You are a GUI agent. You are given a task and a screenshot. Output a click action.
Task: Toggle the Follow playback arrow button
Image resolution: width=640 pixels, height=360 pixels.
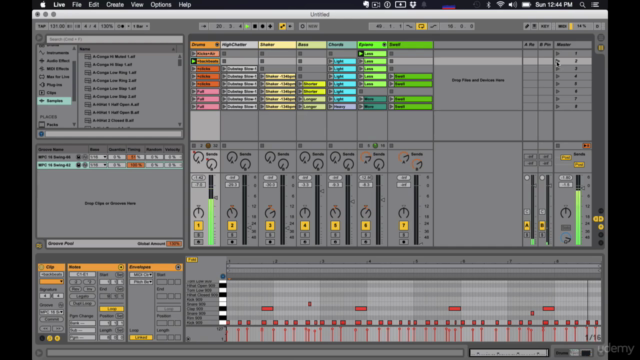point(204,26)
